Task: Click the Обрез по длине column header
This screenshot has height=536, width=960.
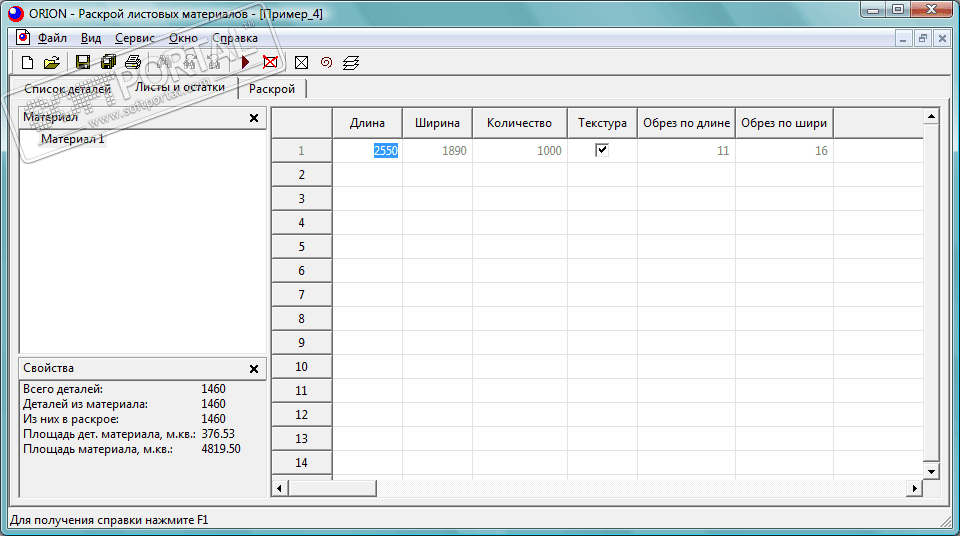Action: click(686, 123)
